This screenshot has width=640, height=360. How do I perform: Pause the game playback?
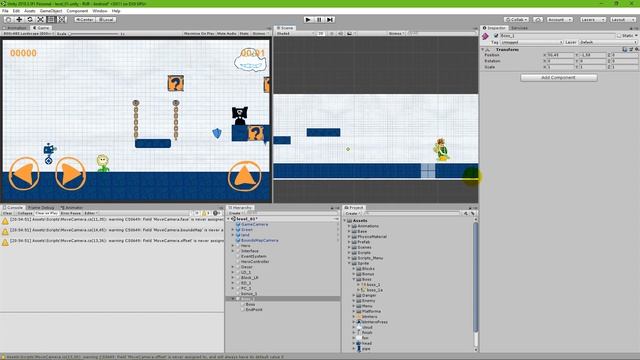pos(319,20)
